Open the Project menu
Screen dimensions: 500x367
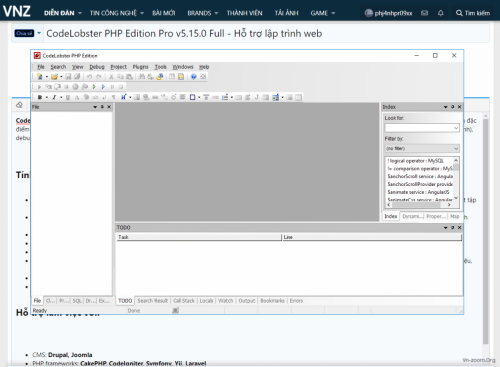[x=119, y=67]
